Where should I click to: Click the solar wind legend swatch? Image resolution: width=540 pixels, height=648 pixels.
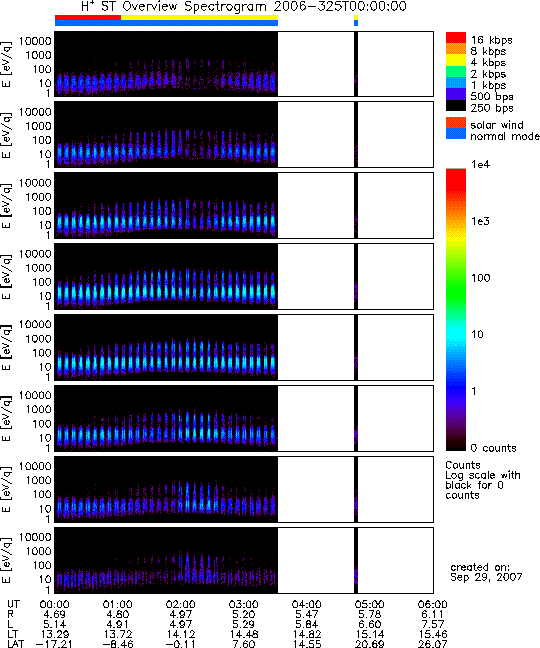[x=456, y=123]
